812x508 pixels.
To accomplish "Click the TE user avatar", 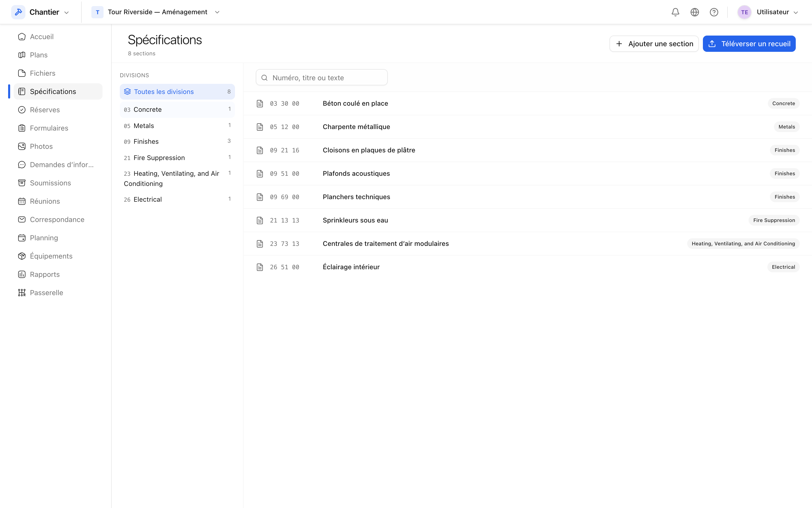I will (744, 12).
